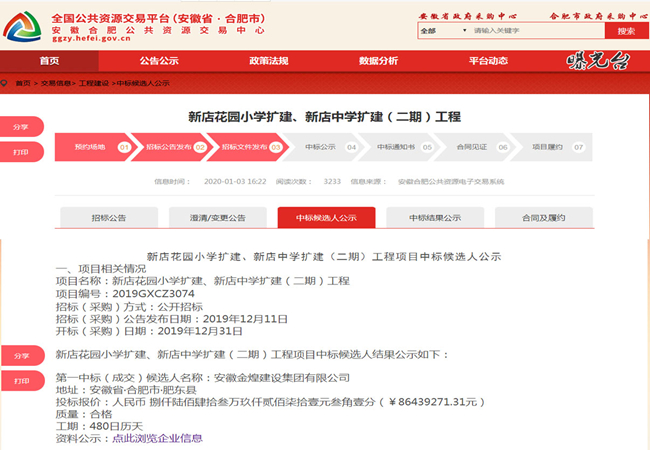The image size is (650, 450).
Task: Open the 合同及履约 tab
Action: (543, 217)
